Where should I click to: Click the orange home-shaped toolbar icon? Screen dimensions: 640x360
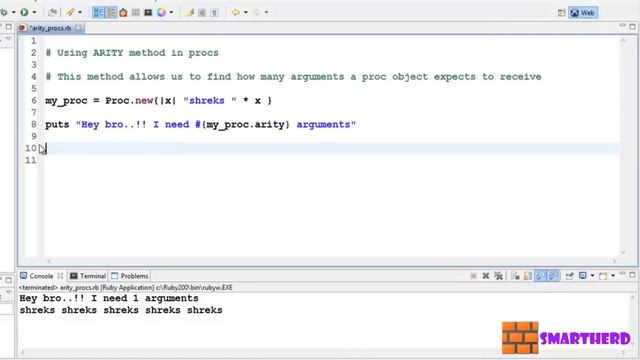click(123, 13)
